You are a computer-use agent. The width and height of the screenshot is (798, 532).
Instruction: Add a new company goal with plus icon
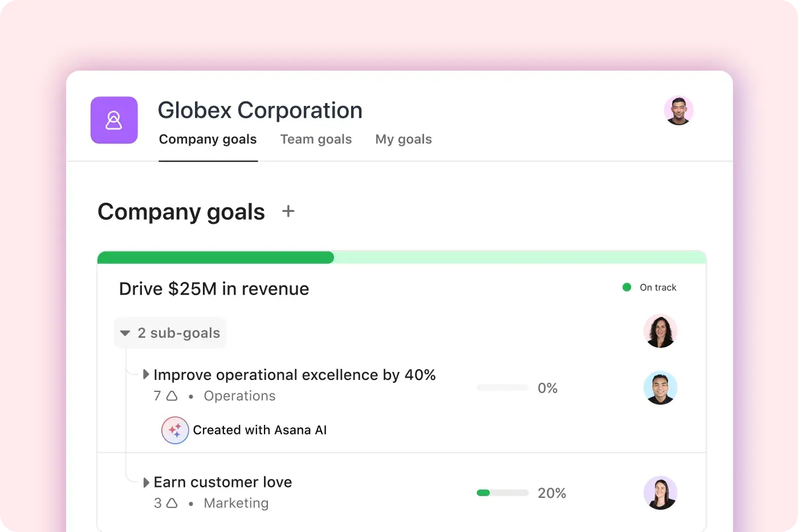(x=288, y=211)
